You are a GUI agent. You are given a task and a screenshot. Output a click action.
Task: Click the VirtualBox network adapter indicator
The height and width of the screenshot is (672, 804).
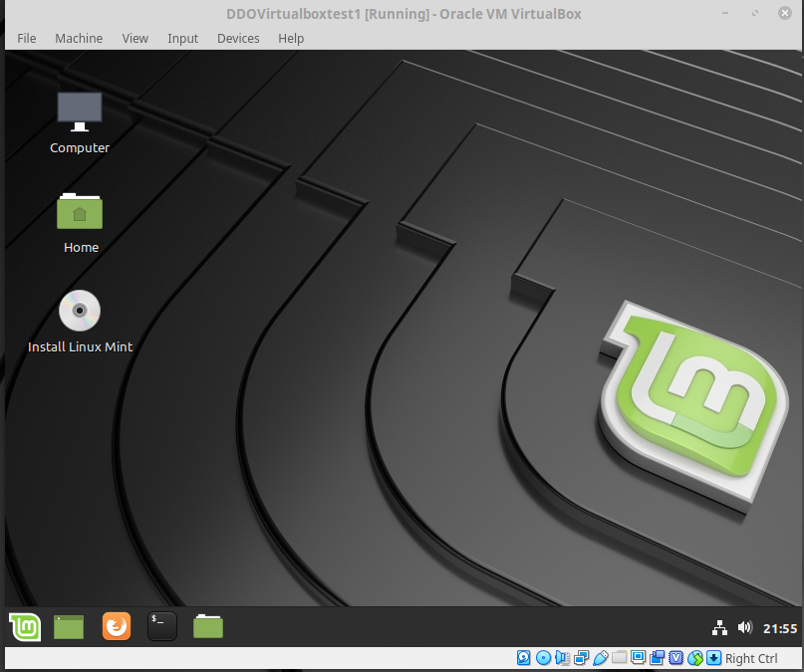coord(582,658)
